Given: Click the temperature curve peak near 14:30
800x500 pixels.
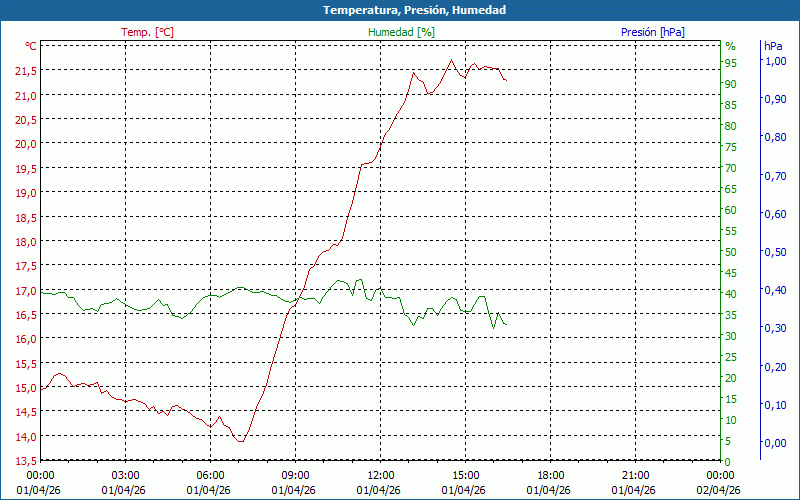Looking at the screenshot, I should tap(451, 60).
